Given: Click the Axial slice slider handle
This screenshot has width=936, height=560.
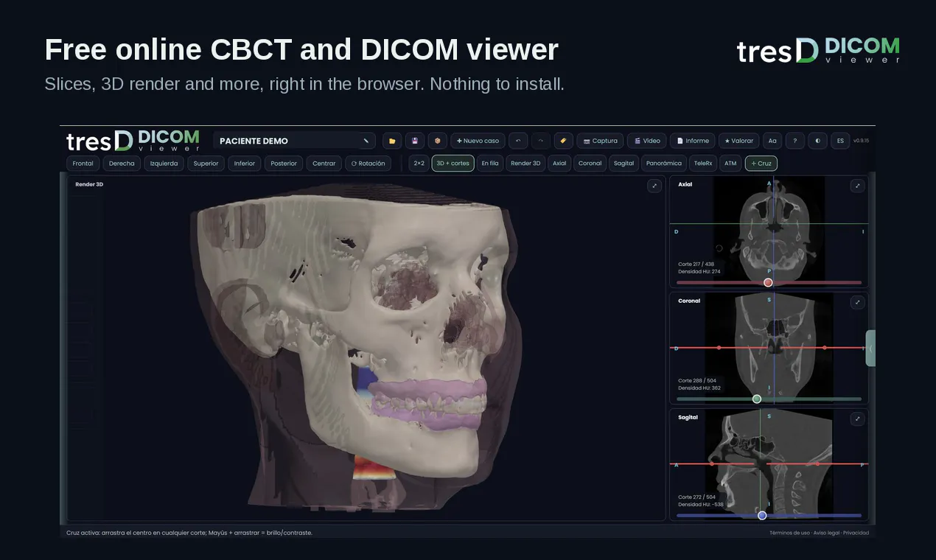Looking at the screenshot, I should tap(768, 282).
